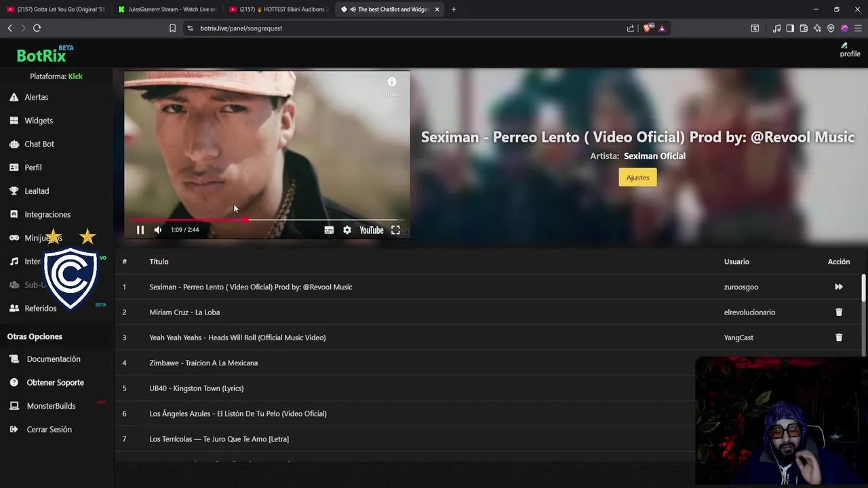The width and height of the screenshot is (868, 488).
Task: Close the BotRix ChatBot tab
Action: pos(437,9)
